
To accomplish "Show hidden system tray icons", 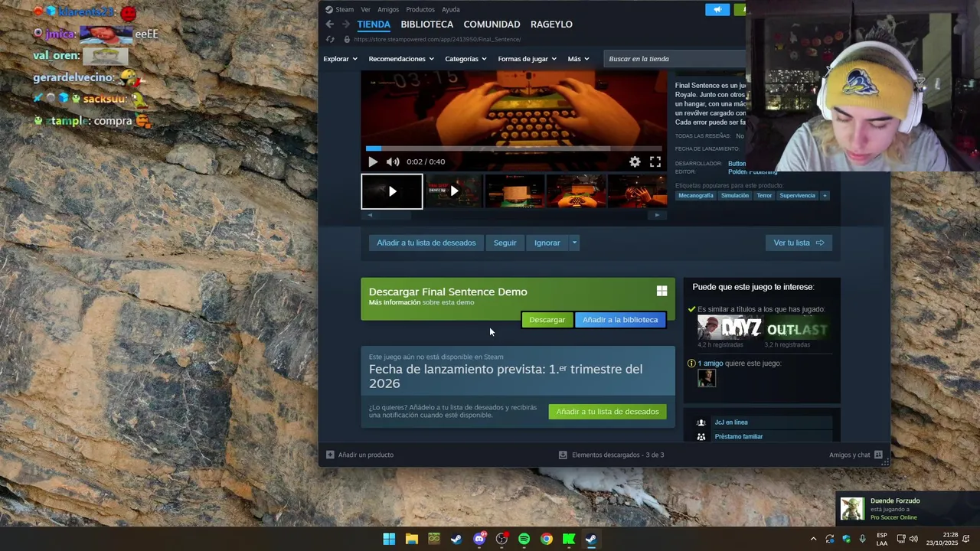I will tap(813, 539).
